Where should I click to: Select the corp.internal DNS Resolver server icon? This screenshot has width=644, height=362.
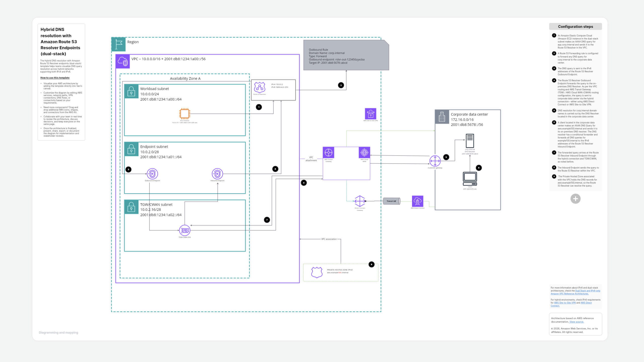pyautogui.click(x=470, y=141)
